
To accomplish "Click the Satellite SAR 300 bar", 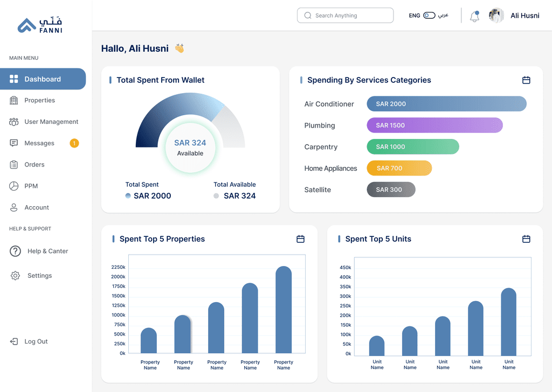I will (391, 190).
